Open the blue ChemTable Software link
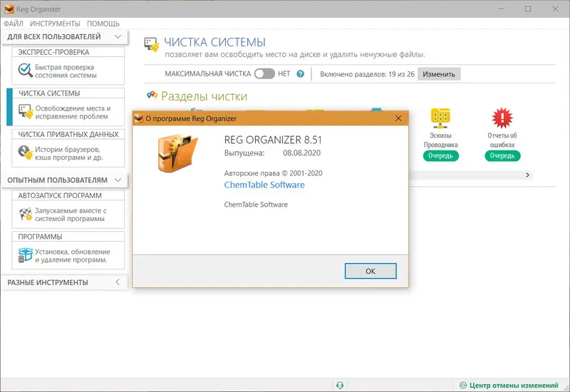 [x=264, y=185]
